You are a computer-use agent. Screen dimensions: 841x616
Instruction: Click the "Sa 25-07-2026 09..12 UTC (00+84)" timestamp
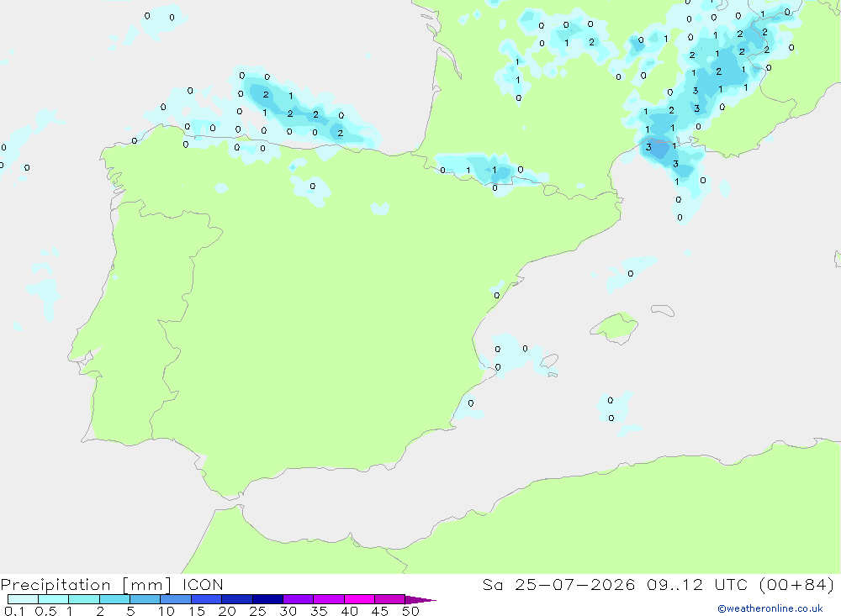point(659,585)
